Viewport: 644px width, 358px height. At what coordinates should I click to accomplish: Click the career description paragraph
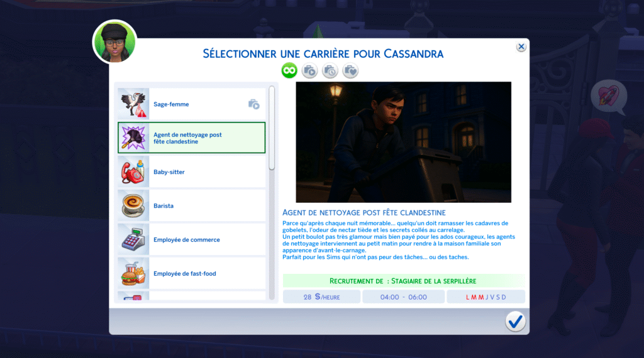click(398, 241)
